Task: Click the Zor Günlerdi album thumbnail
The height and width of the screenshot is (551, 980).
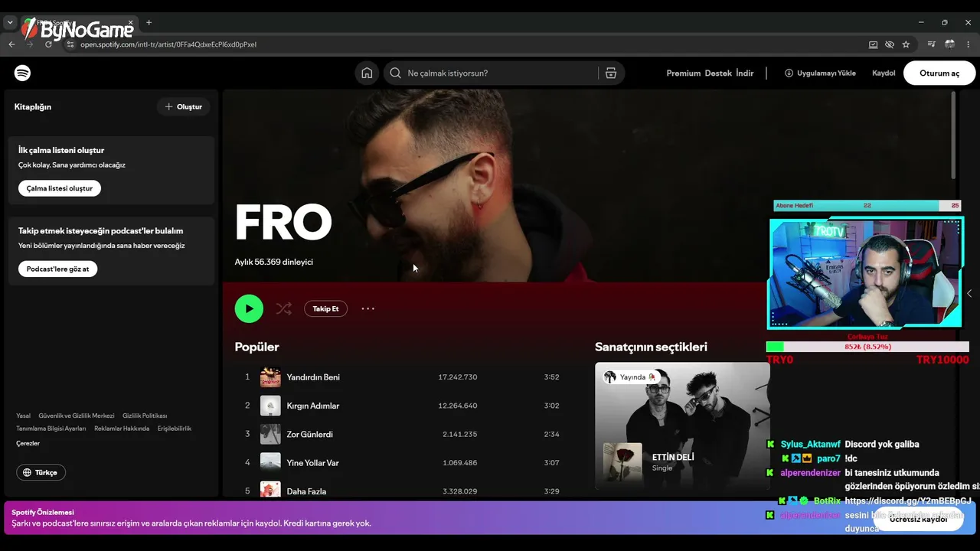Action: [x=270, y=434]
